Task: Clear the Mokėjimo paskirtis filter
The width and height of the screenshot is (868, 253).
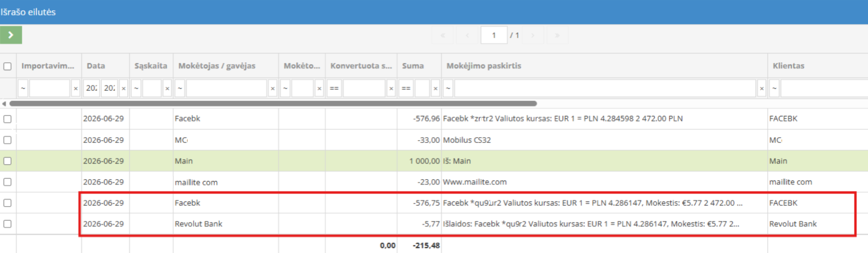Action: (x=761, y=88)
